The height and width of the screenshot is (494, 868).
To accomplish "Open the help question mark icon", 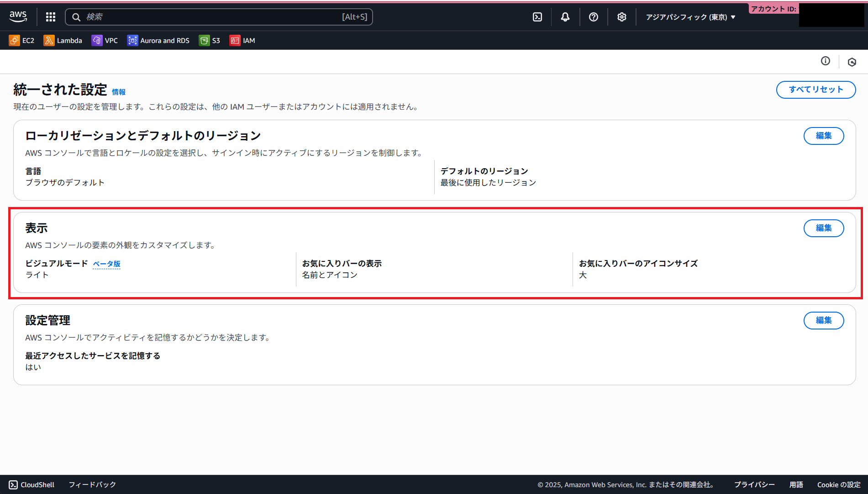I will click(594, 17).
